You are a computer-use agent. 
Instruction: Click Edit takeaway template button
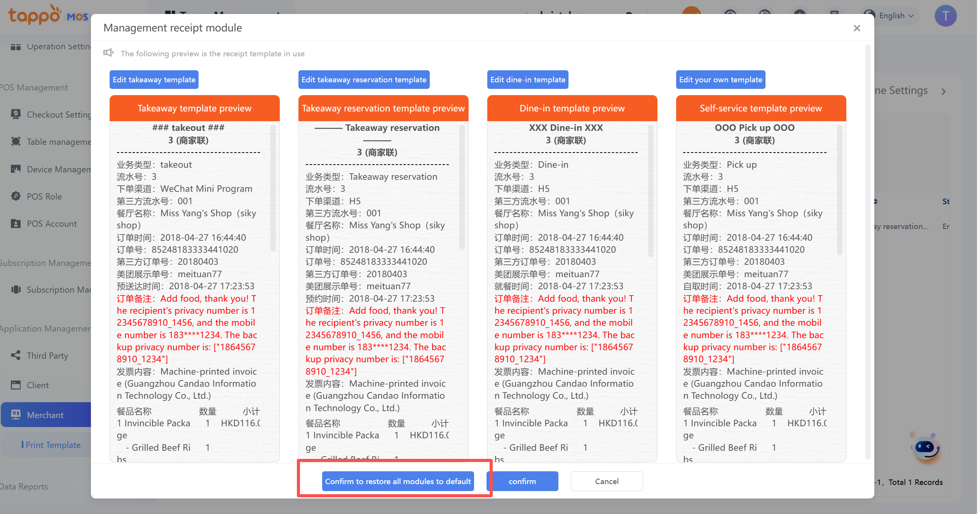point(154,80)
